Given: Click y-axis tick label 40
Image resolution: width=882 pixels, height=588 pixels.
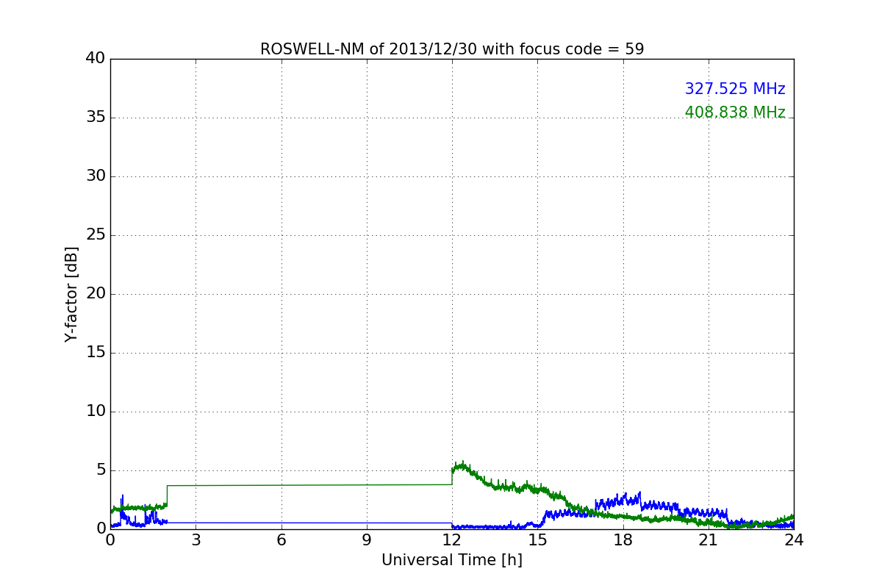Looking at the screenshot, I should point(96,59).
